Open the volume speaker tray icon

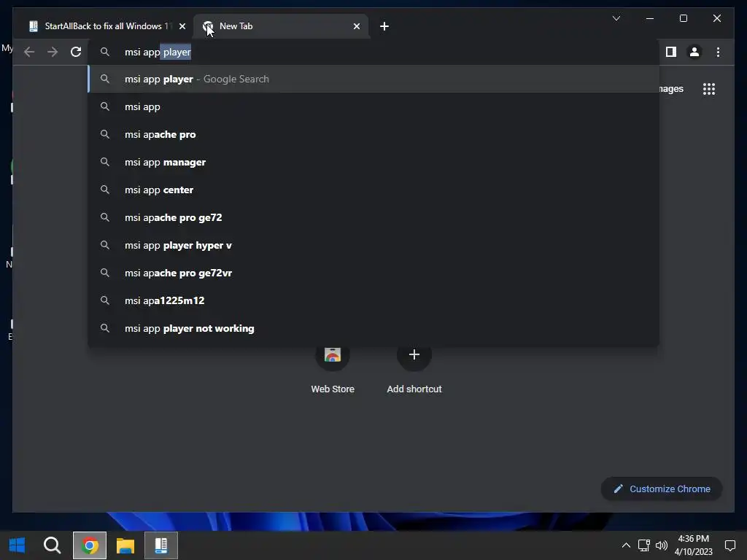pos(661,545)
